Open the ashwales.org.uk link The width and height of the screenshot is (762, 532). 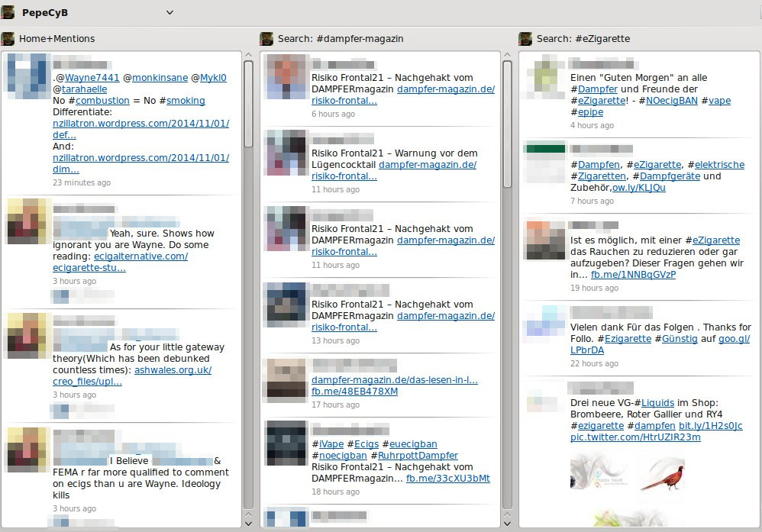coord(173,370)
